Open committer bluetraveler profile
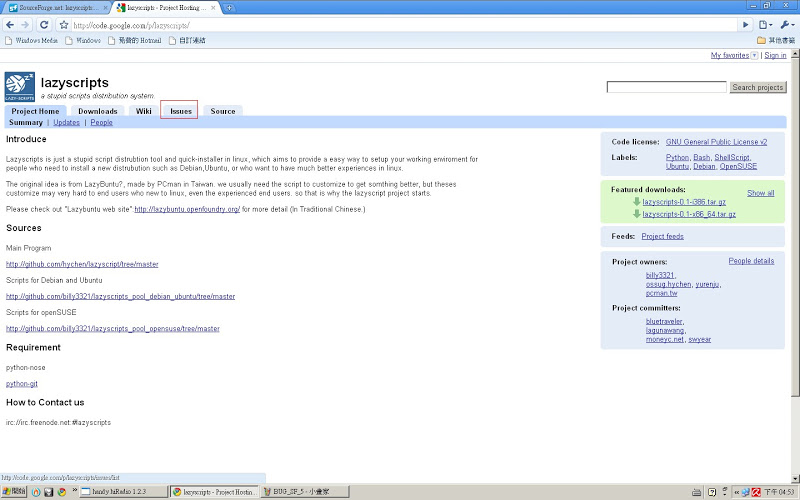The width and height of the screenshot is (800, 500). point(664,321)
